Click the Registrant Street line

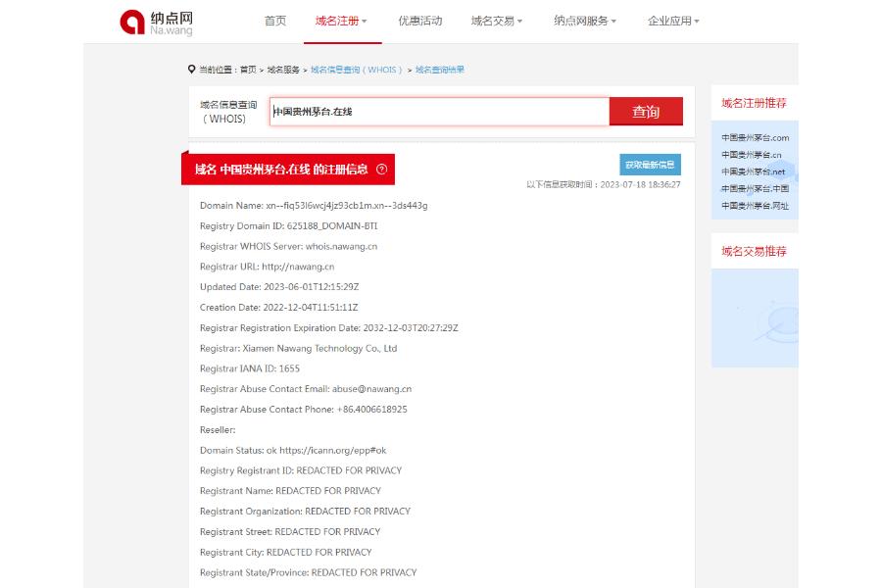pyautogui.click(x=290, y=532)
